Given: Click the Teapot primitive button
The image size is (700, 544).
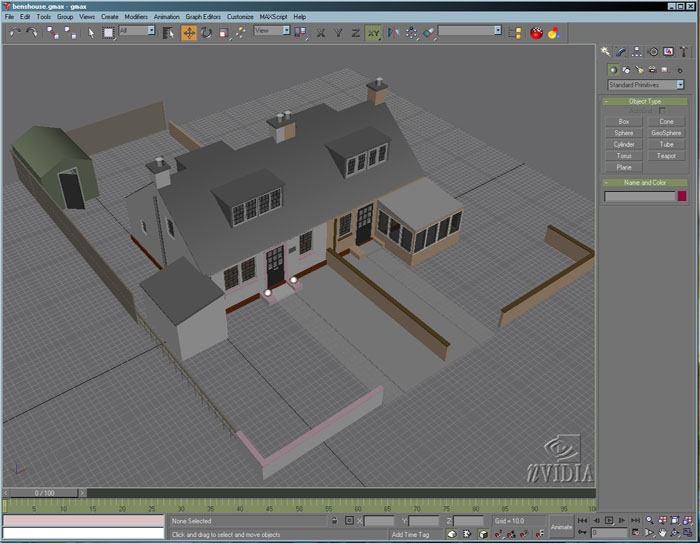Looking at the screenshot, I should (x=666, y=156).
